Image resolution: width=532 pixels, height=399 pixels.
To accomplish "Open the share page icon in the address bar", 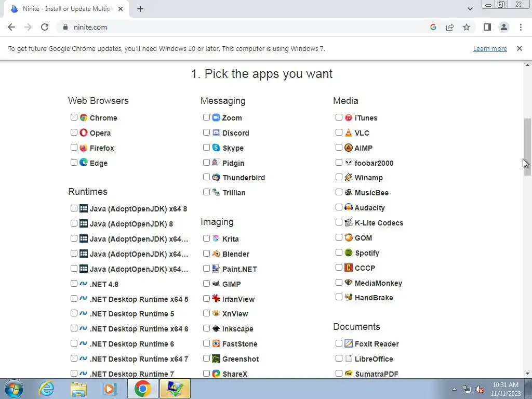I will 450,27.
